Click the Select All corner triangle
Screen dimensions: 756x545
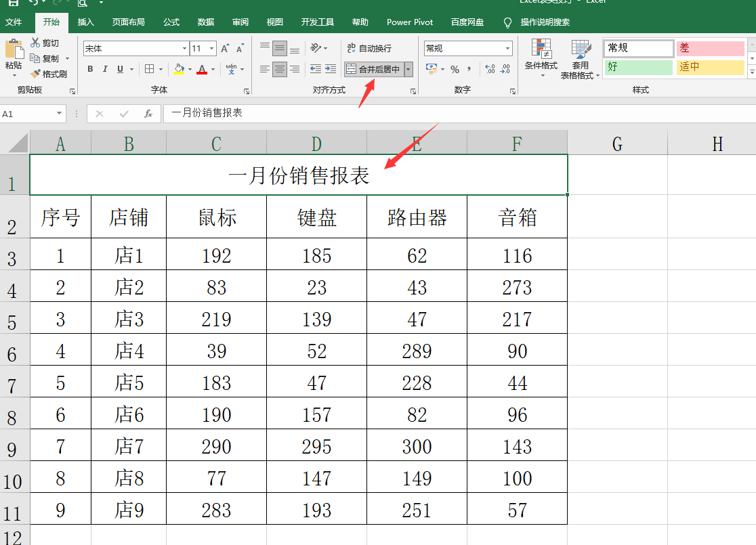(x=18, y=143)
